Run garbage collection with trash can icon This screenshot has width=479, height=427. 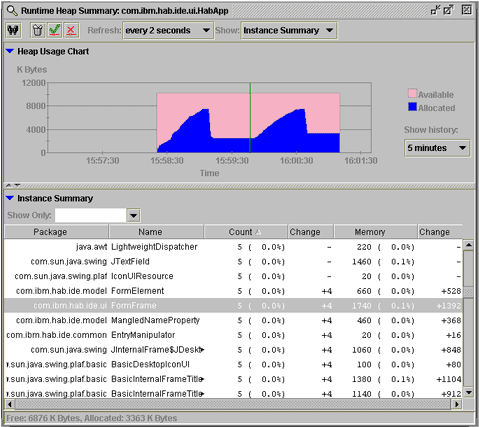[x=38, y=30]
